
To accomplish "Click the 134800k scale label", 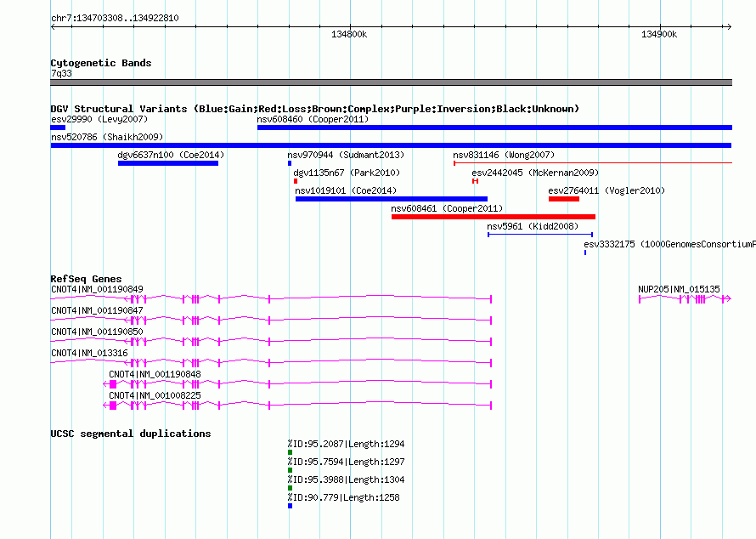I will click(x=349, y=34).
